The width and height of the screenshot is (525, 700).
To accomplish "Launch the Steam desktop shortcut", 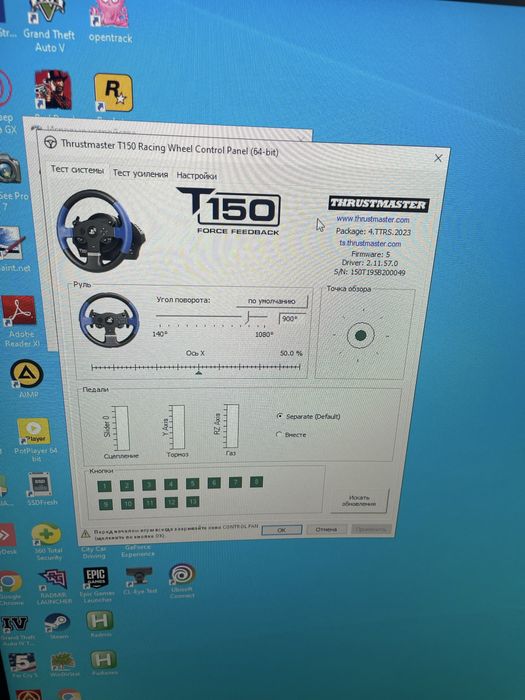I will (x=57, y=626).
